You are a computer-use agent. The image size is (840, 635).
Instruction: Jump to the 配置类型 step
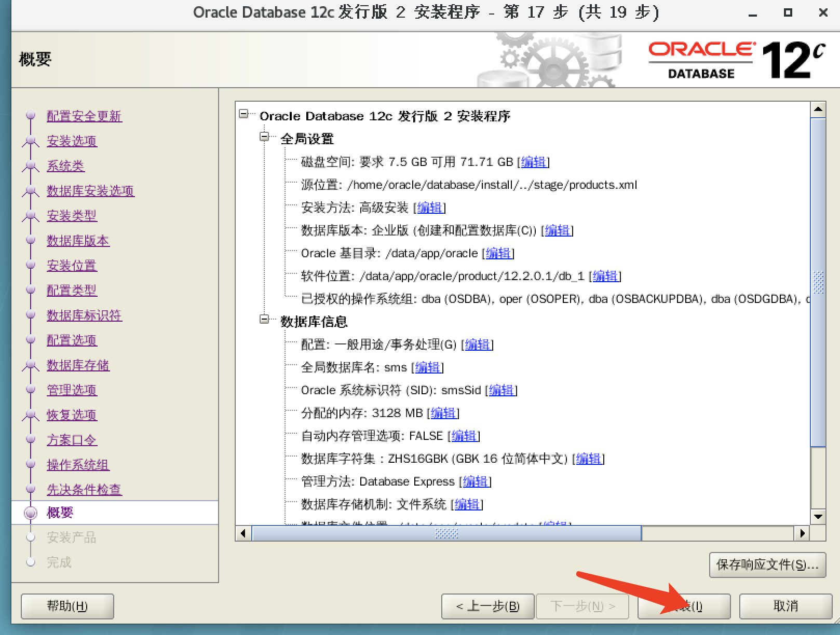click(72, 291)
